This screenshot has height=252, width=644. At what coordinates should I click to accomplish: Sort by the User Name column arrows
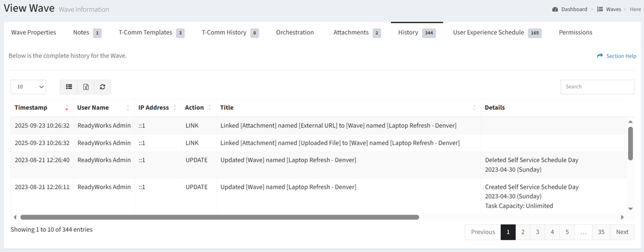(128, 108)
